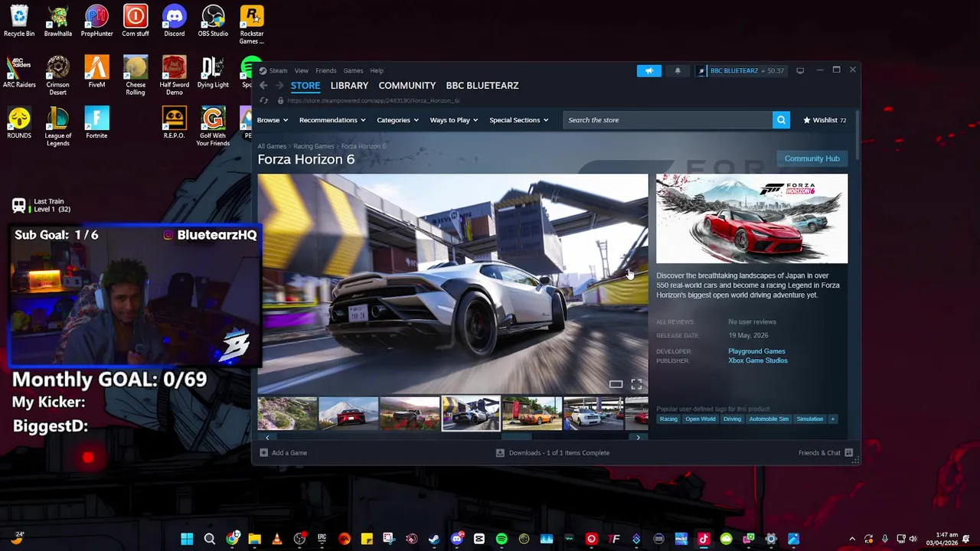Move thumbnail strip right with arrow
980x551 pixels.
[638, 437]
